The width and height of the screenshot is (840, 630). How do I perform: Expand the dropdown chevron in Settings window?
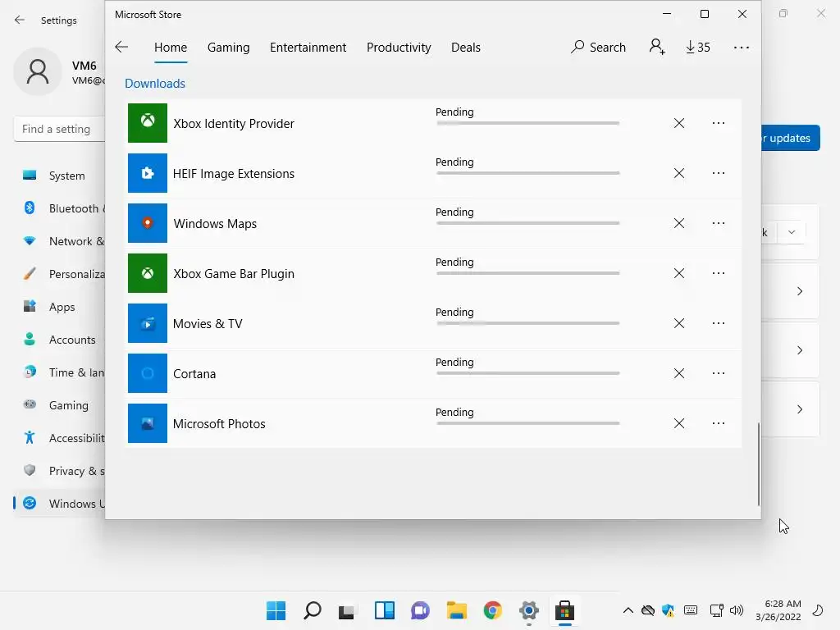[792, 232]
